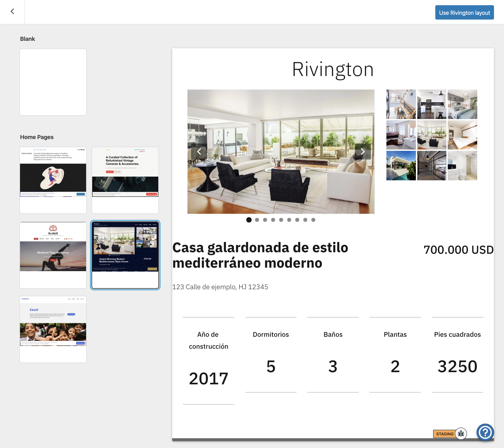Open the help question mark icon
Screen dimensions: 504x448
coord(485,432)
